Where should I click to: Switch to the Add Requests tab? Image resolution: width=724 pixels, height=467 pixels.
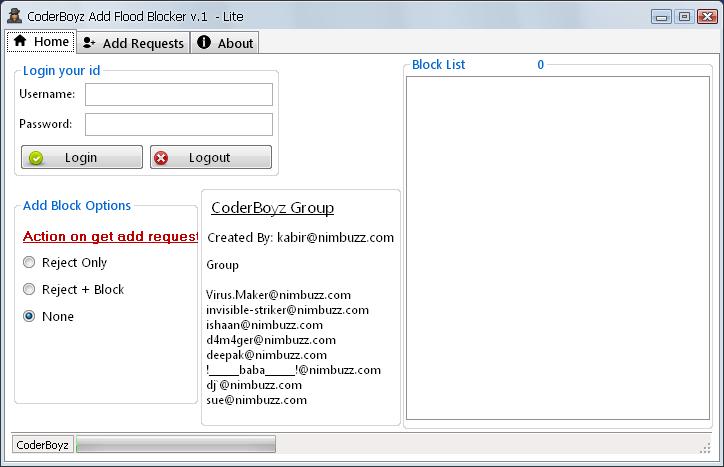tap(134, 43)
